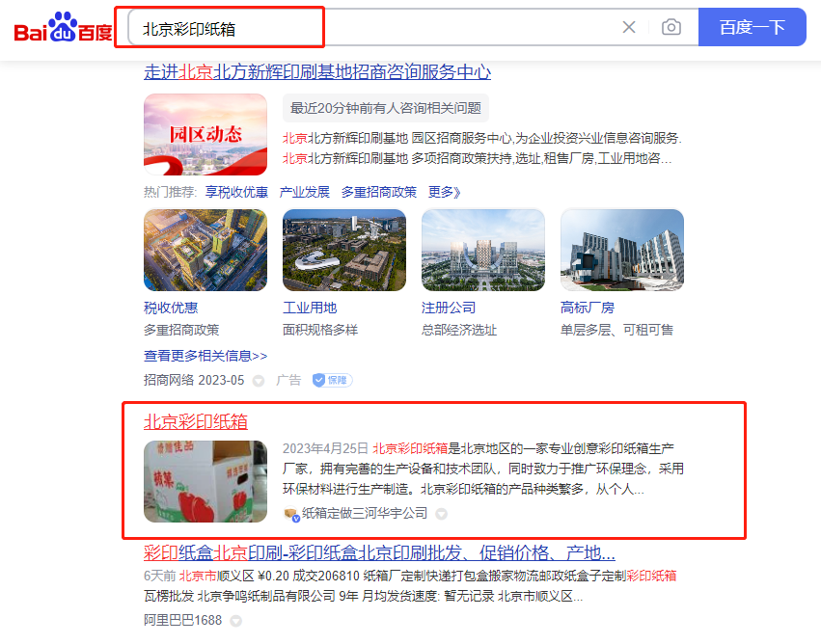Click the 更多》 recommendation link

(444, 192)
